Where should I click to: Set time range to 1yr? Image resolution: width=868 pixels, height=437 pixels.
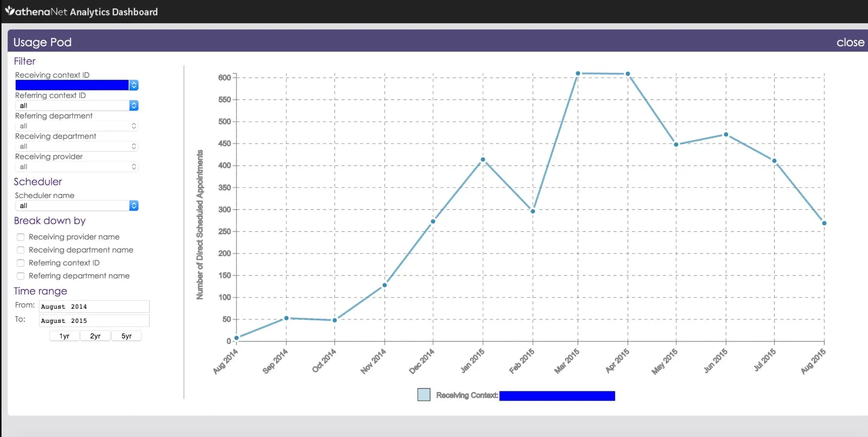pos(64,336)
